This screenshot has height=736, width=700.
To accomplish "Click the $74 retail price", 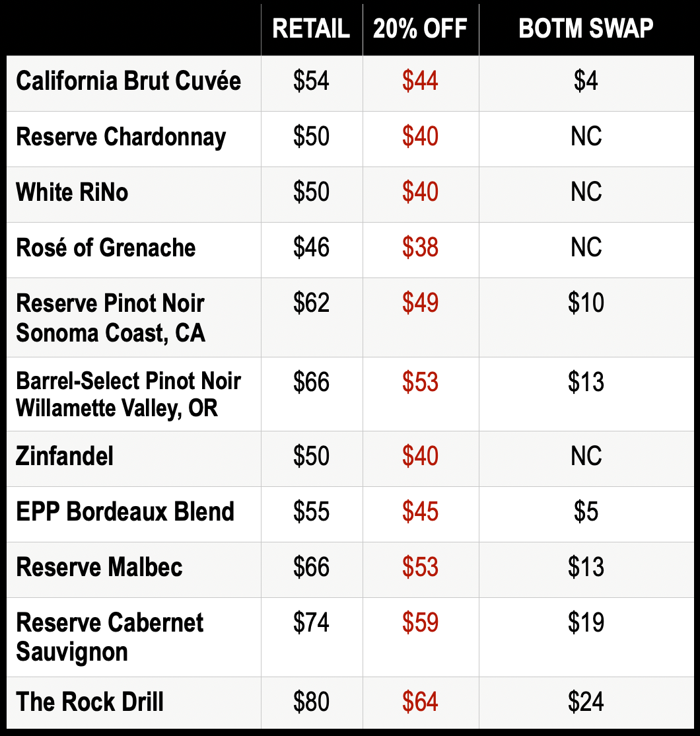I will (x=311, y=622).
